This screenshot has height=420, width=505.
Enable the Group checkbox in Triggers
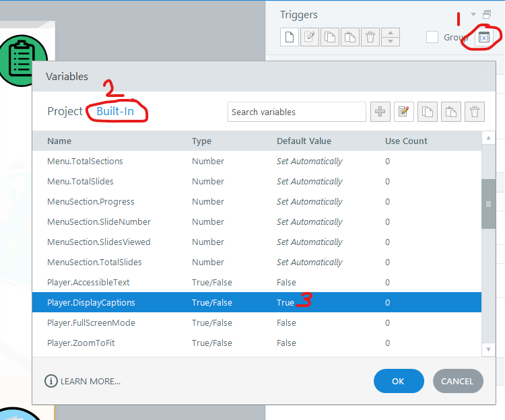pos(432,38)
